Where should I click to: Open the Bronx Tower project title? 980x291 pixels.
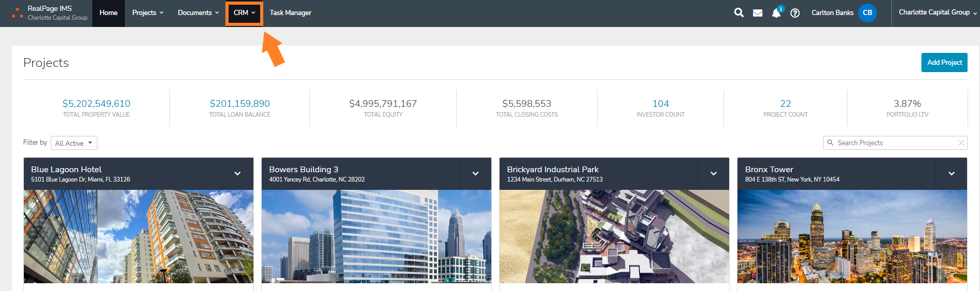coord(769,170)
